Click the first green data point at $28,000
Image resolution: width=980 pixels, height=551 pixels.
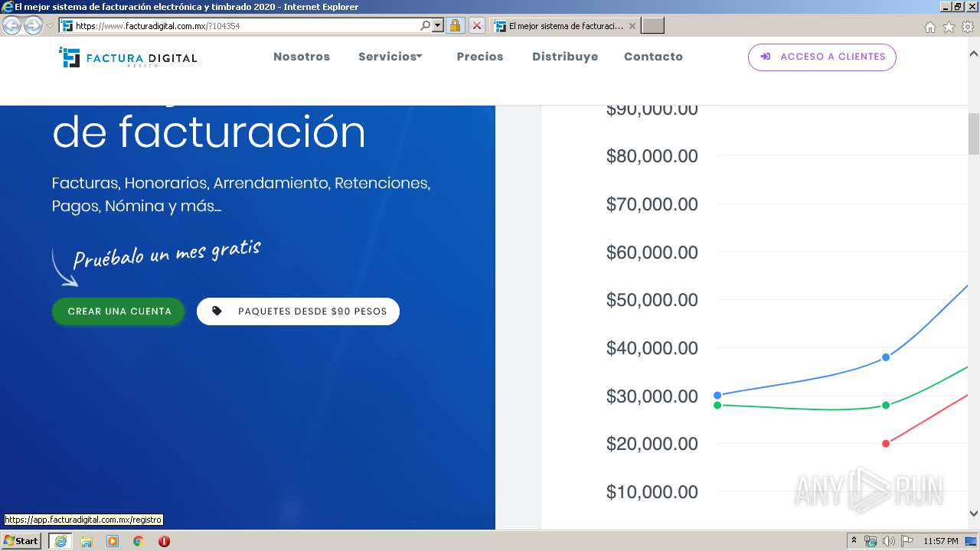tap(717, 405)
